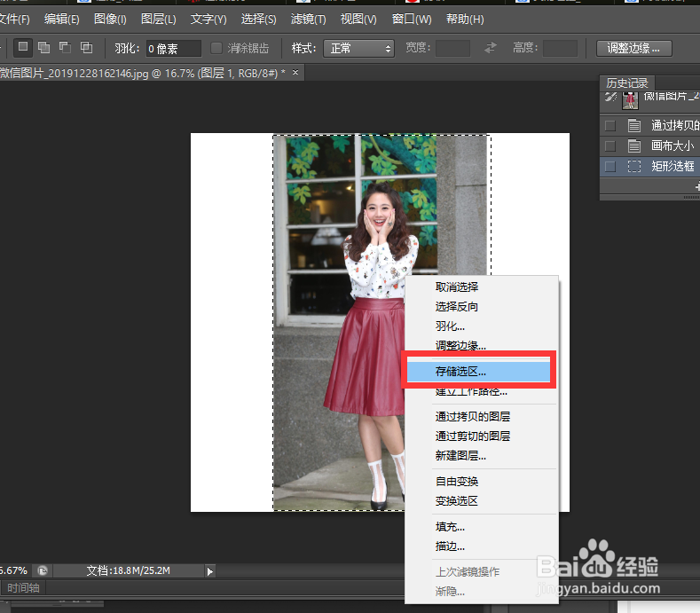Click the 高度 height input field

click(560, 48)
